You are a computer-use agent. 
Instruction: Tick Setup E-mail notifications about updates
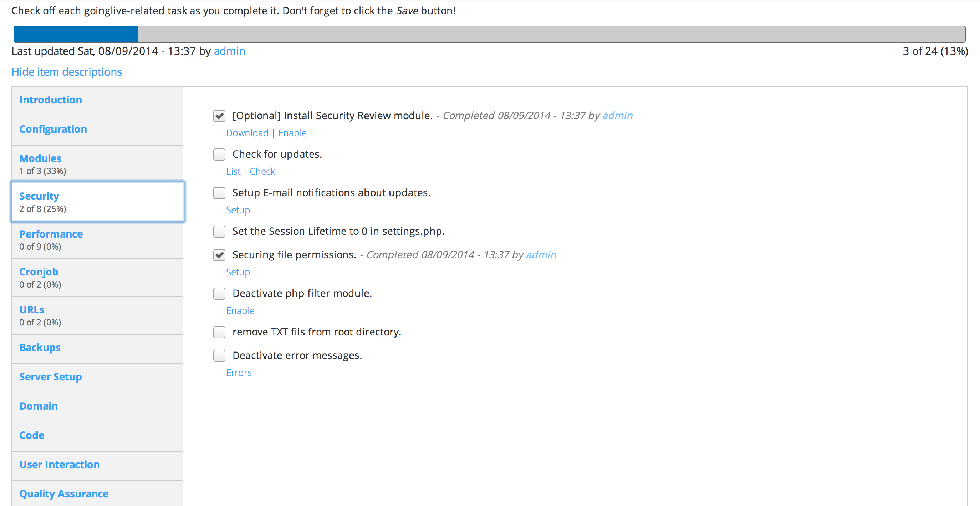[219, 193]
